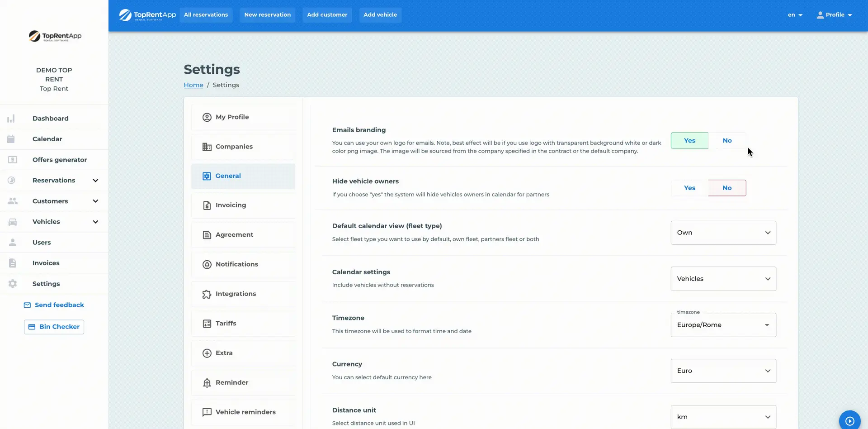Click the Notifications bell icon

pyautogui.click(x=207, y=265)
